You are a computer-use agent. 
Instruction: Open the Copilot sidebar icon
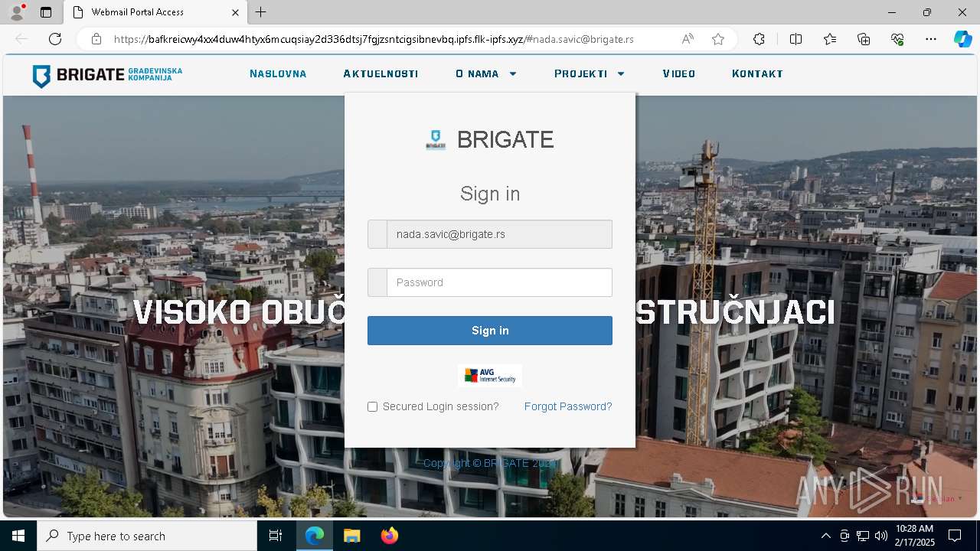(x=962, y=39)
